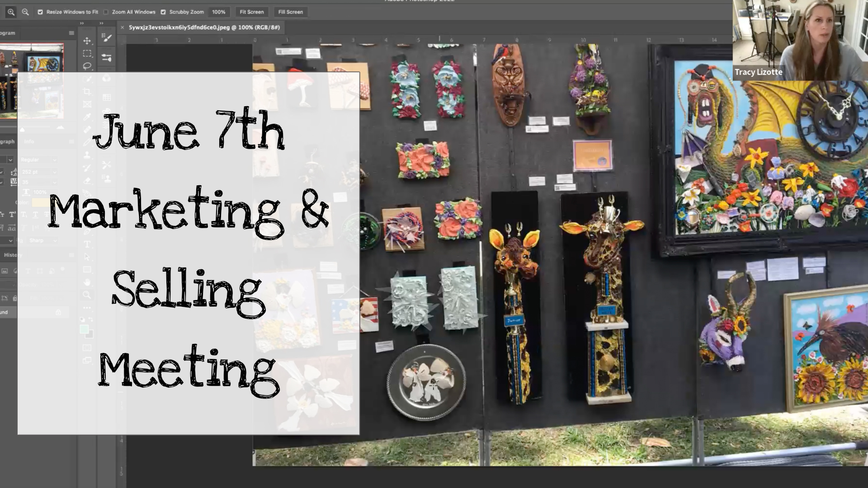This screenshot has width=868, height=488.
Task: Open the Clone Source panel icon
Action: tap(107, 178)
